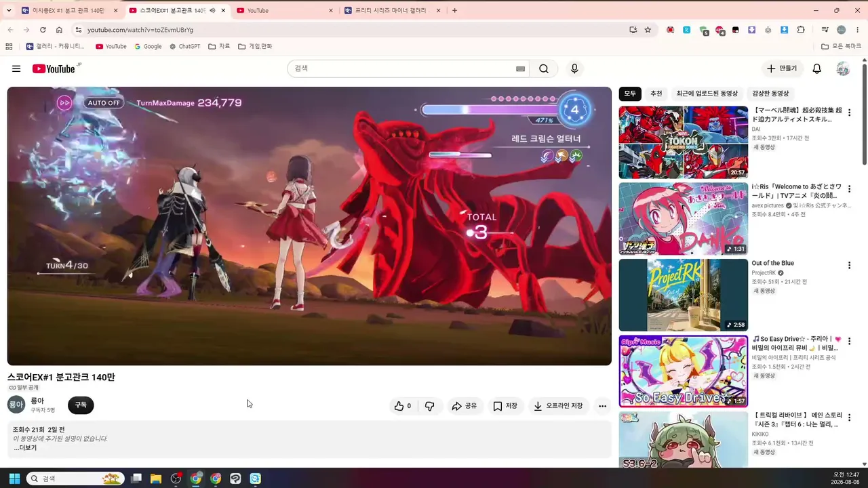Select the 감상한 동영상 chip
Image resolution: width=868 pixels, height=488 pixels.
[770, 94]
